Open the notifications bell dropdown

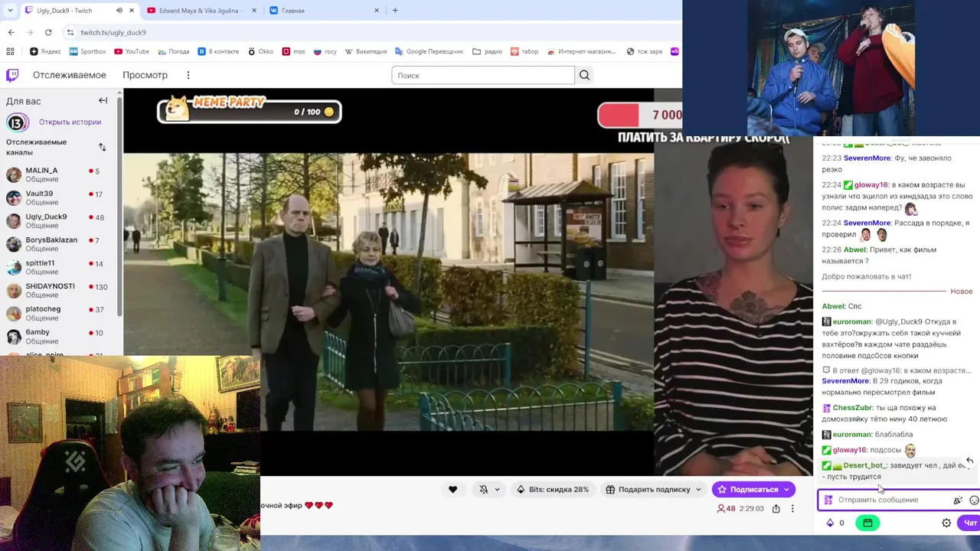[x=488, y=490]
